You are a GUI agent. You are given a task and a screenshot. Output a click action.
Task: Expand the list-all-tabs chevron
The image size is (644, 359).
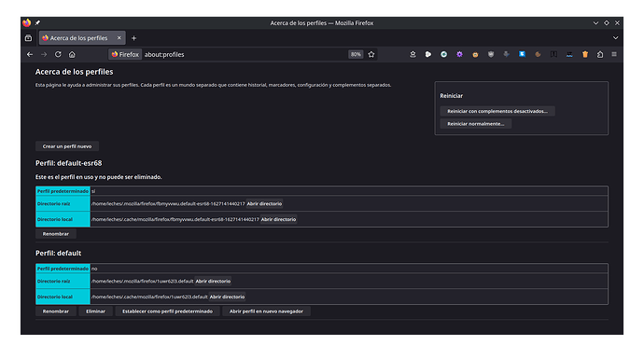coord(615,37)
